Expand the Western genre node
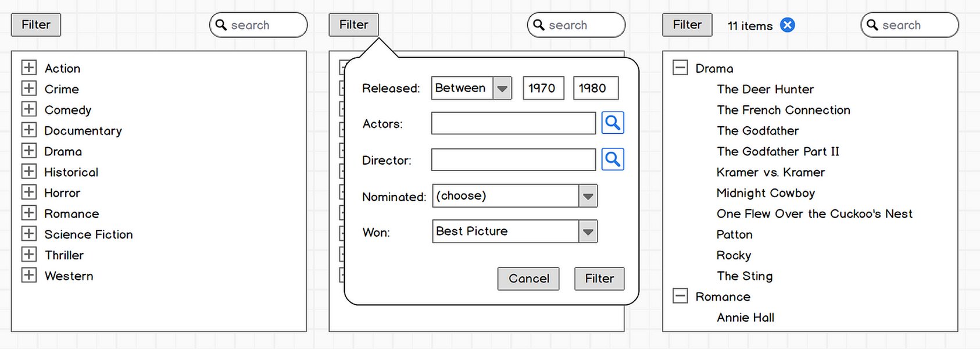Screen dimensions: 980x349 29,275
